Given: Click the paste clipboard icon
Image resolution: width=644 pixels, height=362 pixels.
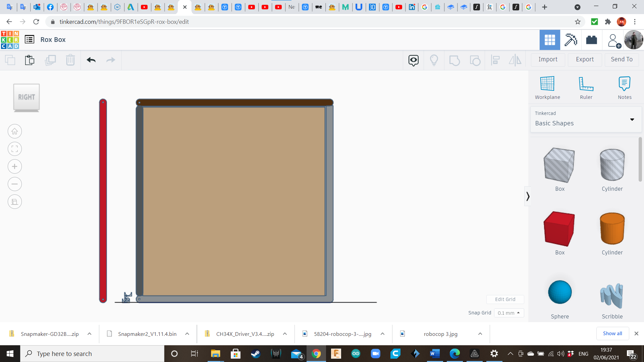Looking at the screenshot, I should pos(30,60).
